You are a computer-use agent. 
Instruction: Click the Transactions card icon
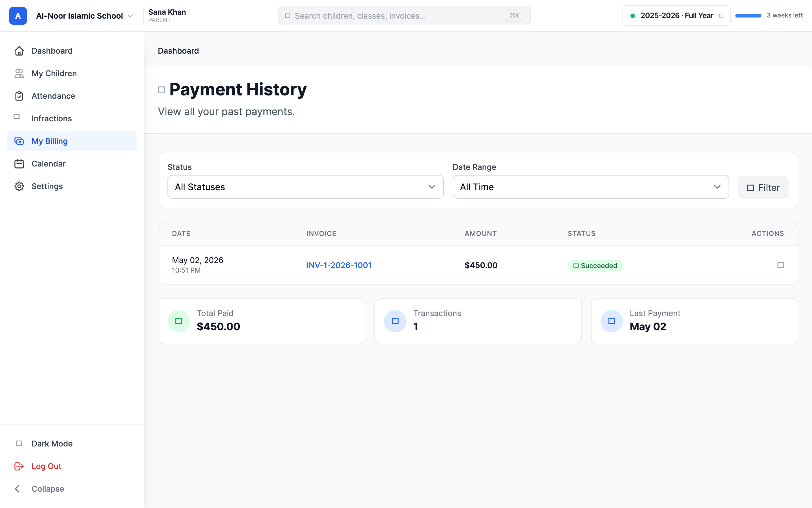(x=395, y=321)
